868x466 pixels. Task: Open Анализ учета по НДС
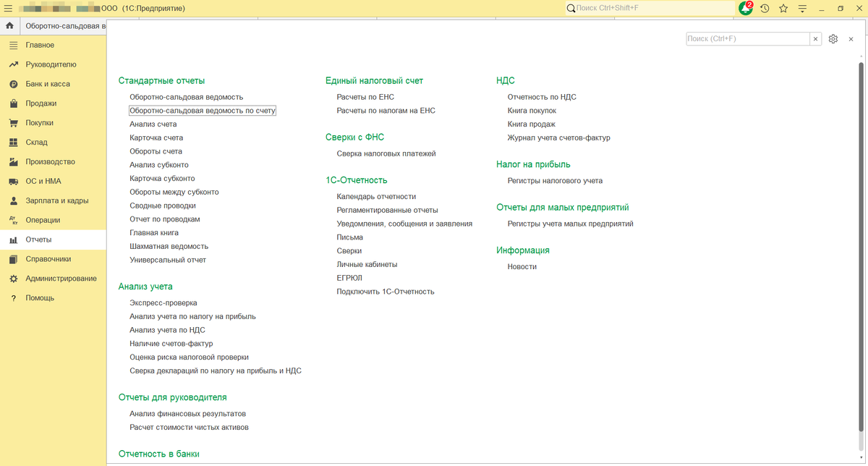coord(167,330)
